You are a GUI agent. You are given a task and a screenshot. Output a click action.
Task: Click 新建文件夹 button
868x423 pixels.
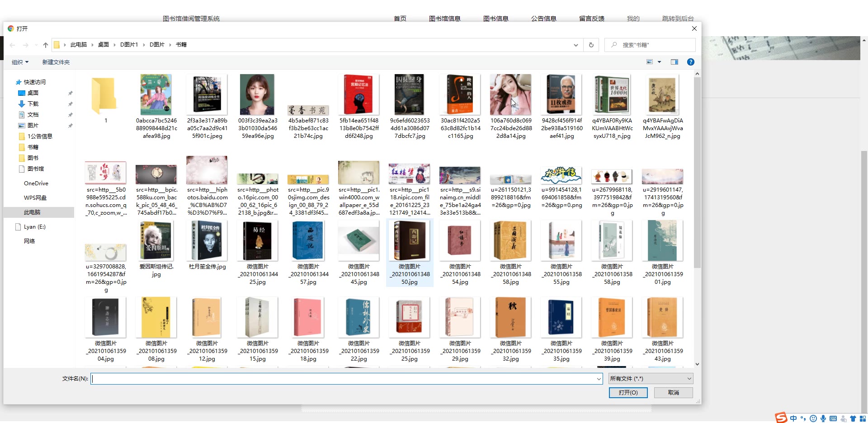tap(56, 62)
